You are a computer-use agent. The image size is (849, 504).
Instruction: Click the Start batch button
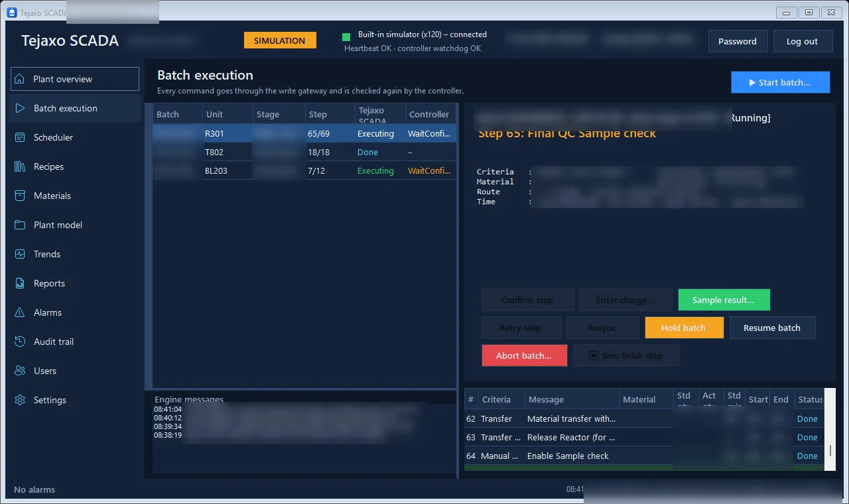coord(781,82)
